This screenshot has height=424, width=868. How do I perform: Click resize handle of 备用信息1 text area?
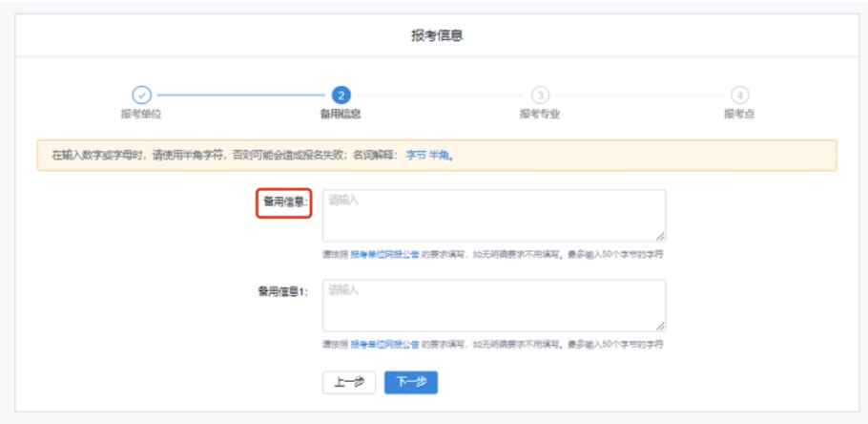tap(660, 326)
